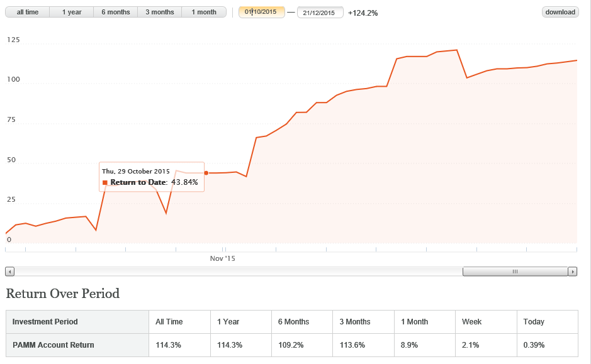Click the start date field 01/10/2015
Image resolution: width=591 pixels, height=364 pixels.
(262, 12)
